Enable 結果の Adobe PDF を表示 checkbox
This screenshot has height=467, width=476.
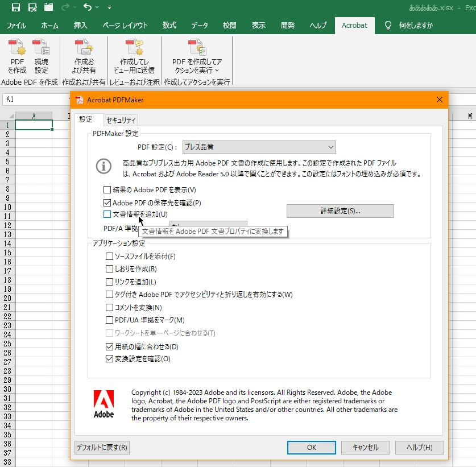[107, 190]
